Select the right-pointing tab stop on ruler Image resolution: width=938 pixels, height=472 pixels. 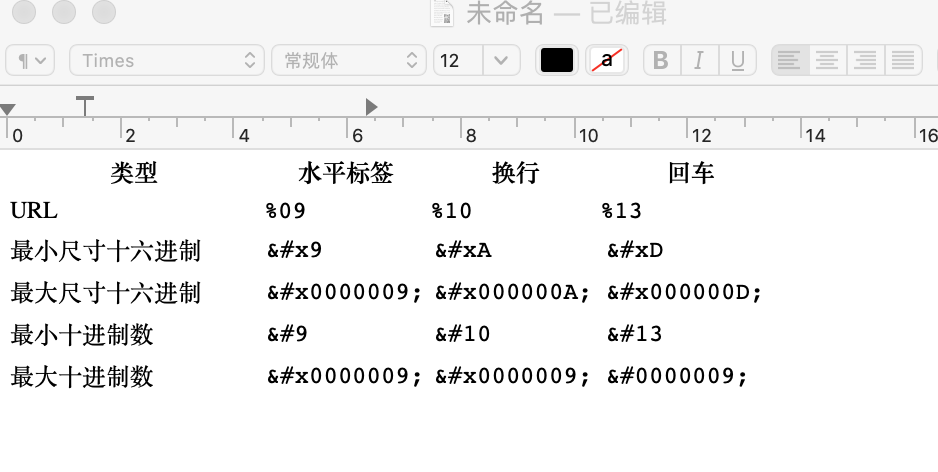pyautogui.click(x=371, y=107)
